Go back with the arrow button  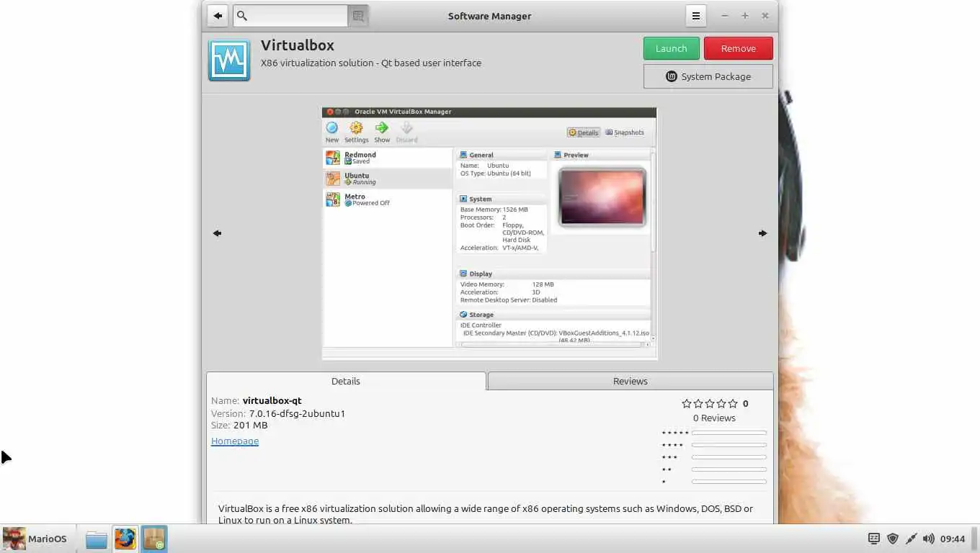click(218, 16)
